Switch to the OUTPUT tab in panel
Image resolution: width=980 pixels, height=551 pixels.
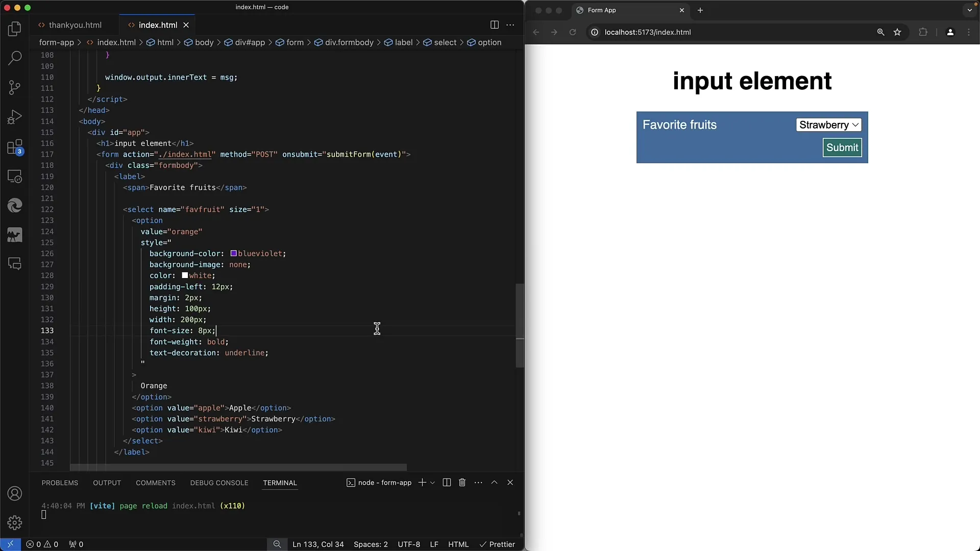[x=107, y=482]
